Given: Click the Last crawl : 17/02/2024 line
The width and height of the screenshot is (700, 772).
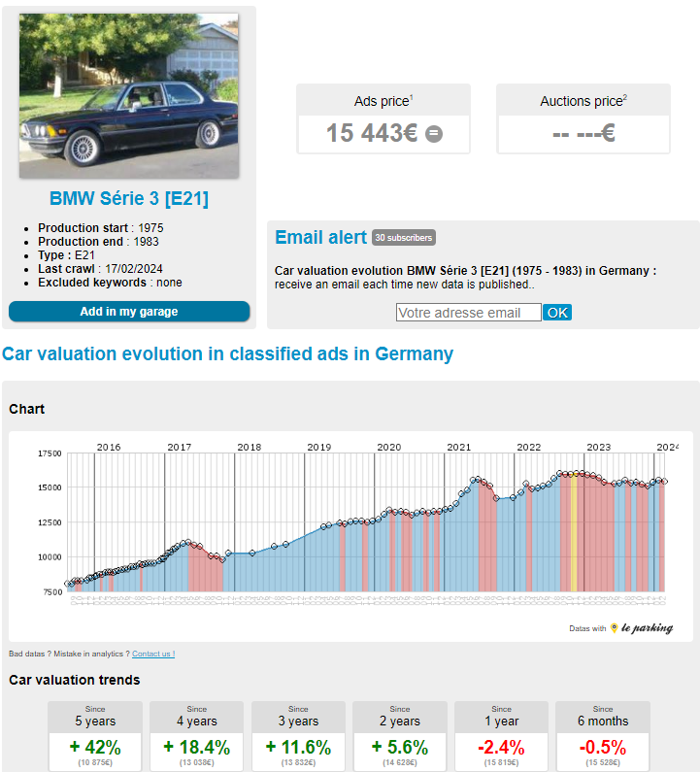Looking at the screenshot, I should (x=100, y=269).
